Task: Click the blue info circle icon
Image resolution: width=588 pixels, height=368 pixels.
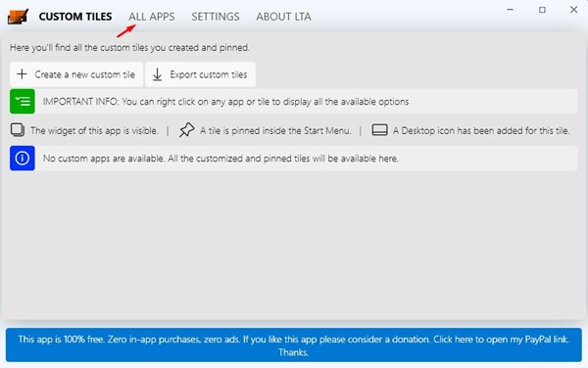Action: click(x=23, y=159)
